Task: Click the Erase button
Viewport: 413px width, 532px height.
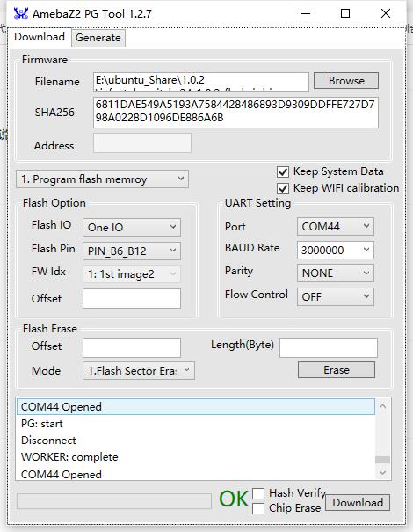Action: (x=337, y=370)
